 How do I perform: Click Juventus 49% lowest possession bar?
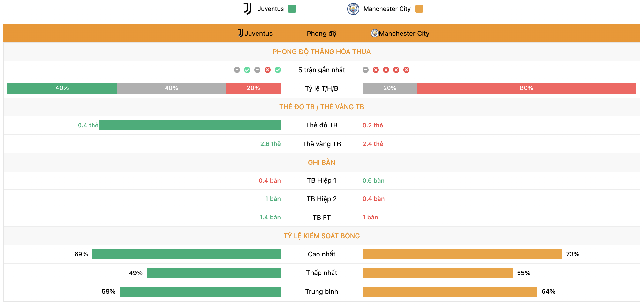pos(214,273)
